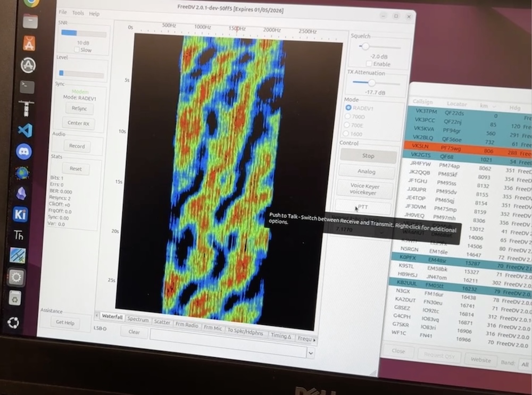Screen dimensions: 532x395
Task: Switch to the Scatter tab
Action: pos(162,322)
